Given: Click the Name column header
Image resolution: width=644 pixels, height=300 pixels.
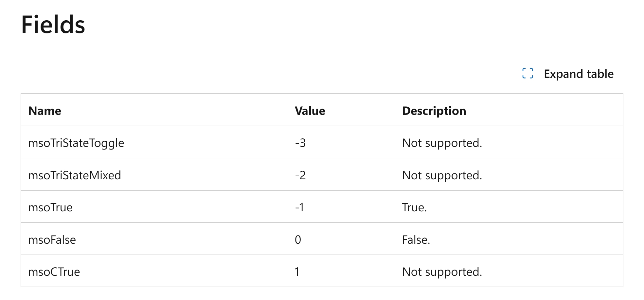Looking at the screenshot, I should [x=45, y=111].
